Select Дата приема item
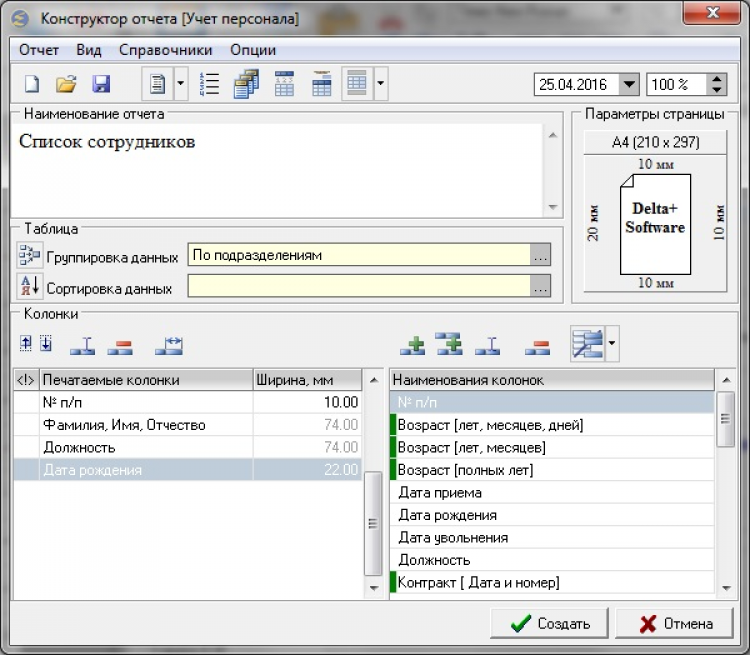 (x=552, y=492)
